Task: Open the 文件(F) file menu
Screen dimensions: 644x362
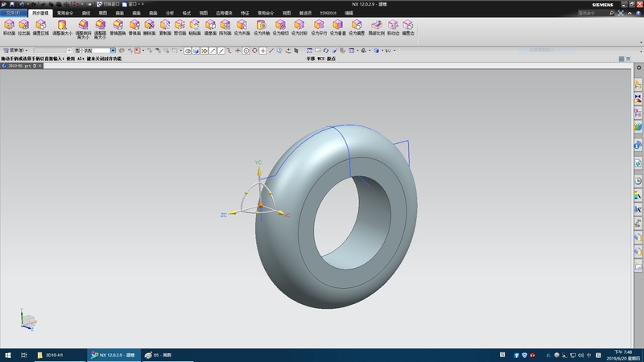Action: coord(14,14)
